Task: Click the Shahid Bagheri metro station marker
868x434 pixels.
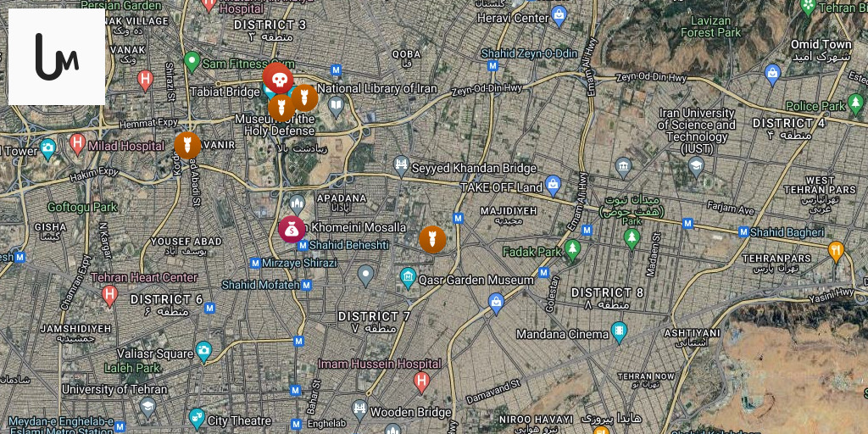Action: point(744,232)
